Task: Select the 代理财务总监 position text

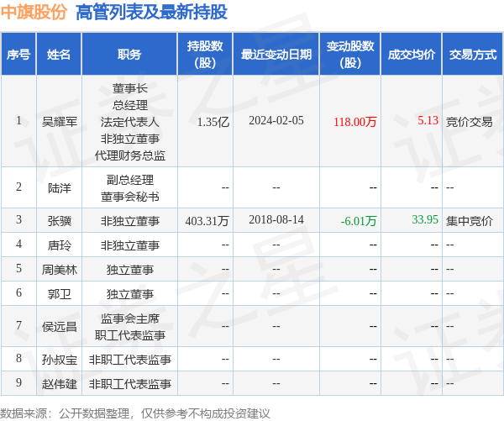Action: pos(130,155)
